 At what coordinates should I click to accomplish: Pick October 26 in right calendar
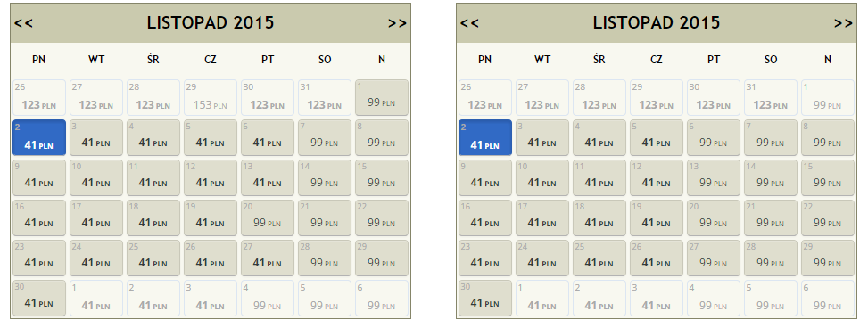[485, 97]
